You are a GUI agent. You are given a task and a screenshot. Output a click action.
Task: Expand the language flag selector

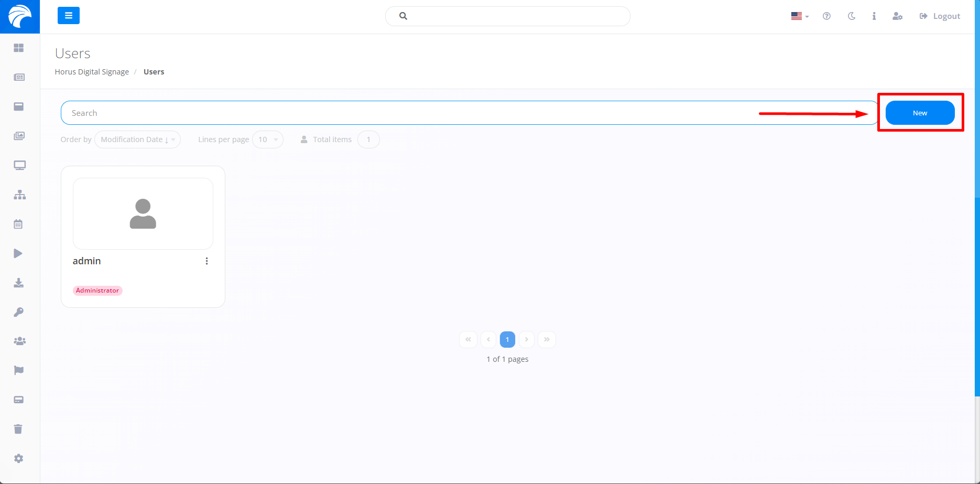799,16
